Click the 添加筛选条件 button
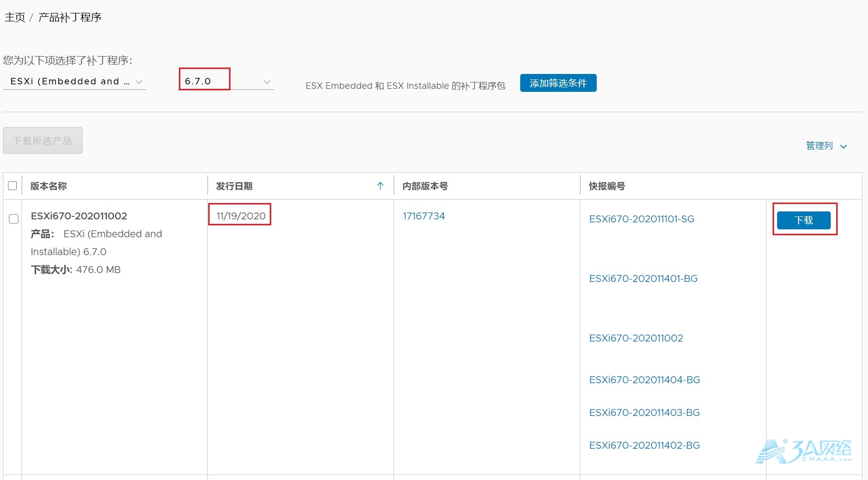Screen dimensions: 868x480 point(558,83)
